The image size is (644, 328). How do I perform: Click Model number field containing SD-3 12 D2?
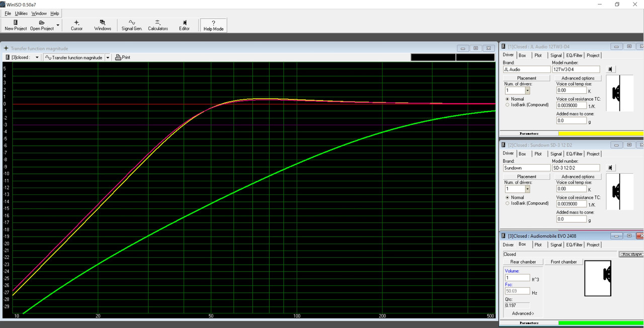(576, 168)
